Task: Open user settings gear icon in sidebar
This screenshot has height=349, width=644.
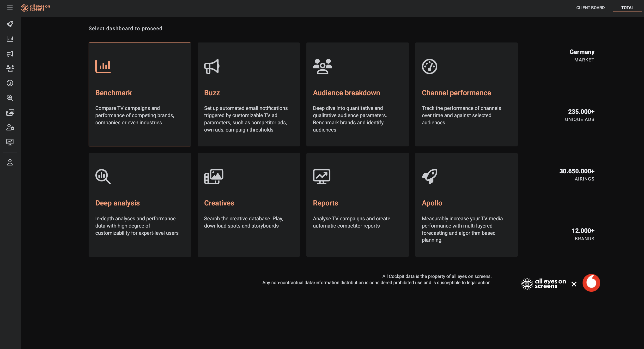Action: click(x=10, y=127)
